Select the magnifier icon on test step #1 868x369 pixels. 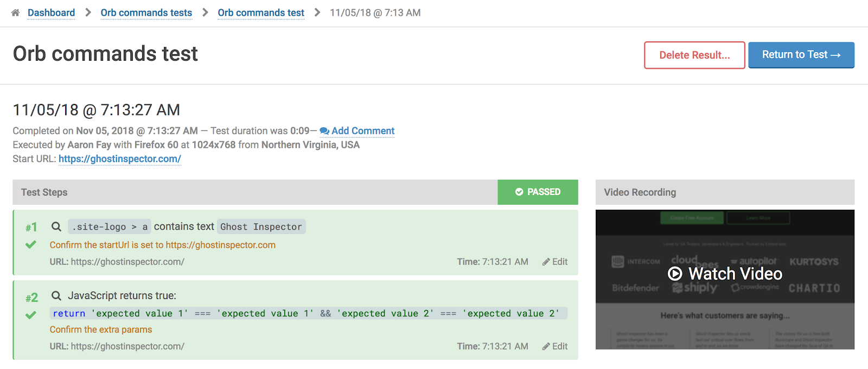coord(56,226)
